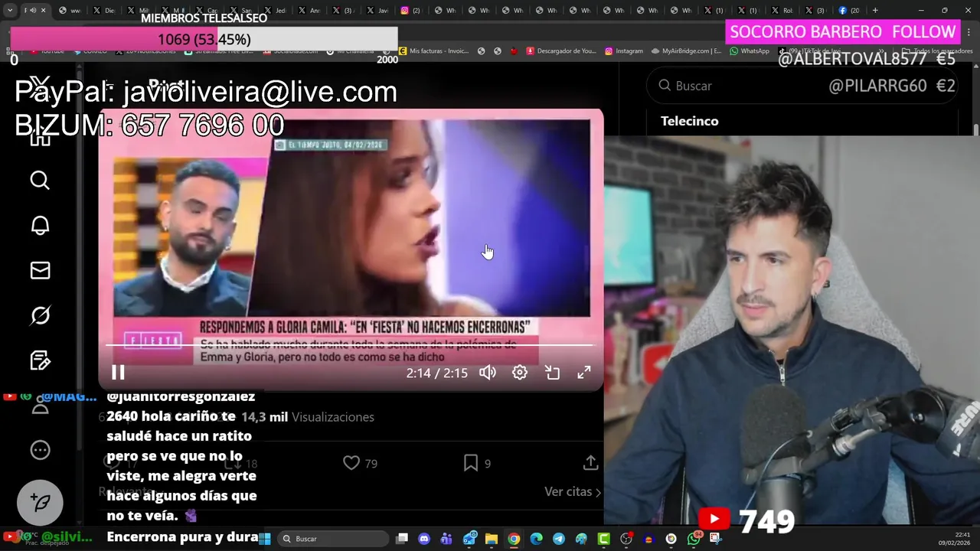Open video settings gear
This screenshot has height=551, width=980.
[x=520, y=373]
